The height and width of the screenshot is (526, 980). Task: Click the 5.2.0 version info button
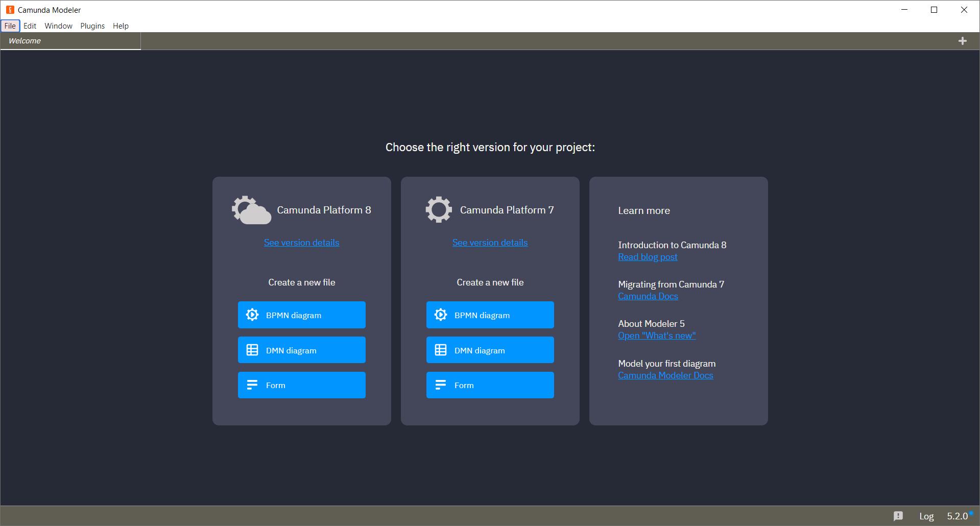coord(958,516)
